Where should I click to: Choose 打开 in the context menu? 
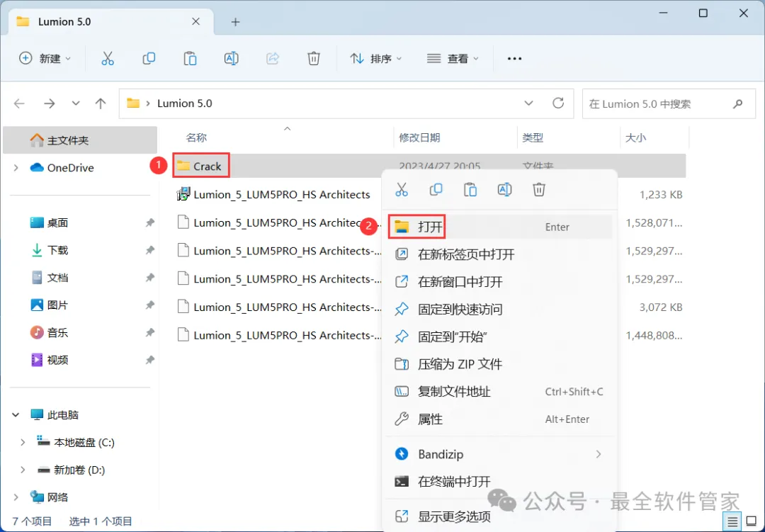(x=499, y=227)
